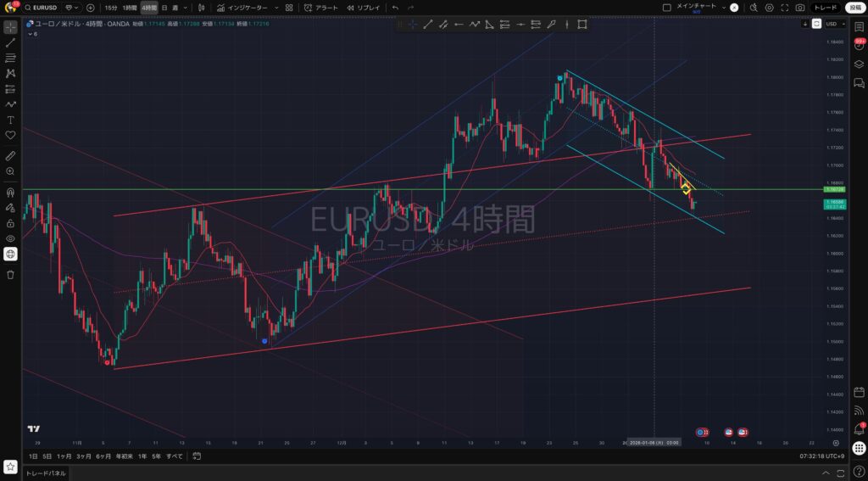
Task: Select rectangle tool in floating drawing toolbar
Action: (x=581, y=25)
